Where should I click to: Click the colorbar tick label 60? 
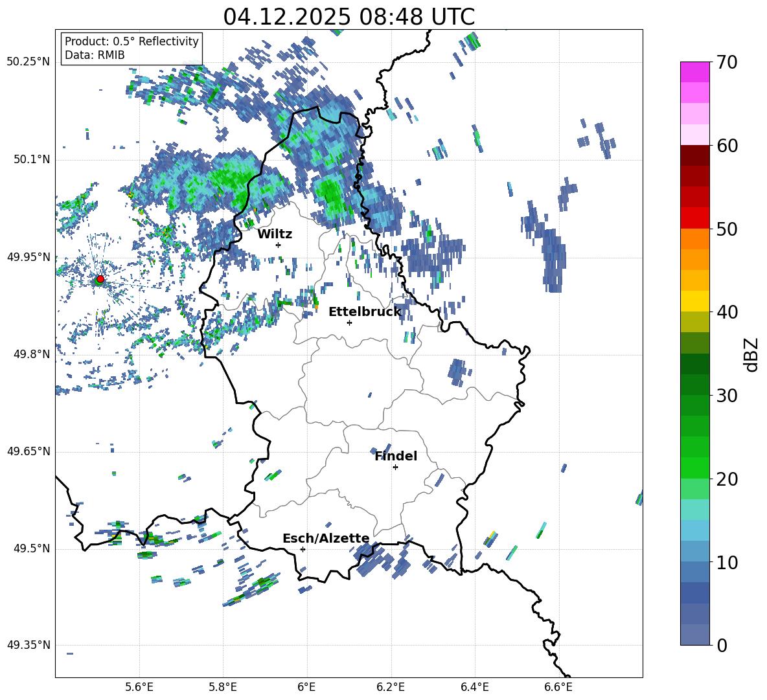coord(727,146)
